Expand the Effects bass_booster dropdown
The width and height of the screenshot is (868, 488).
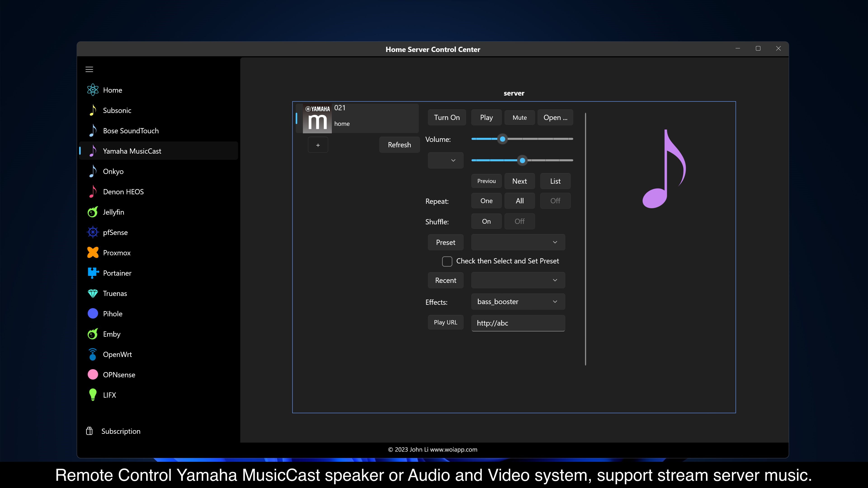coord(518,302)
